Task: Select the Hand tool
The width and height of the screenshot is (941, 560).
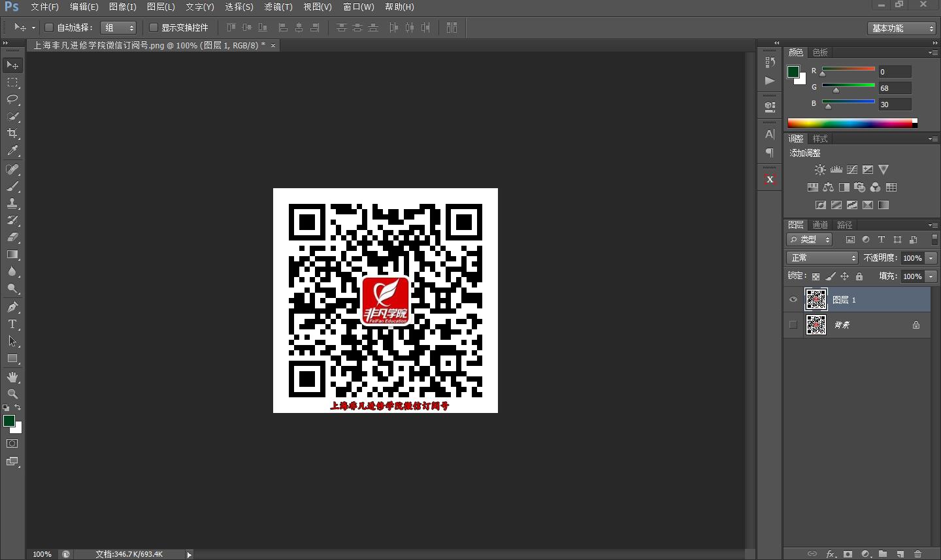Action: point(12,377)
